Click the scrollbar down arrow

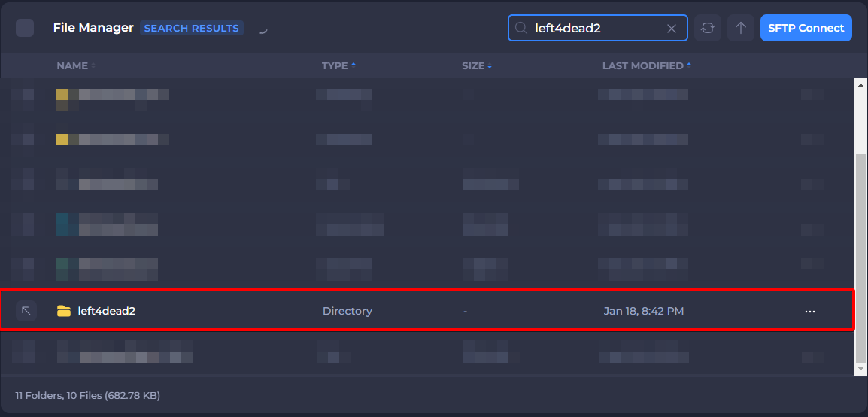tap(861, 369)
